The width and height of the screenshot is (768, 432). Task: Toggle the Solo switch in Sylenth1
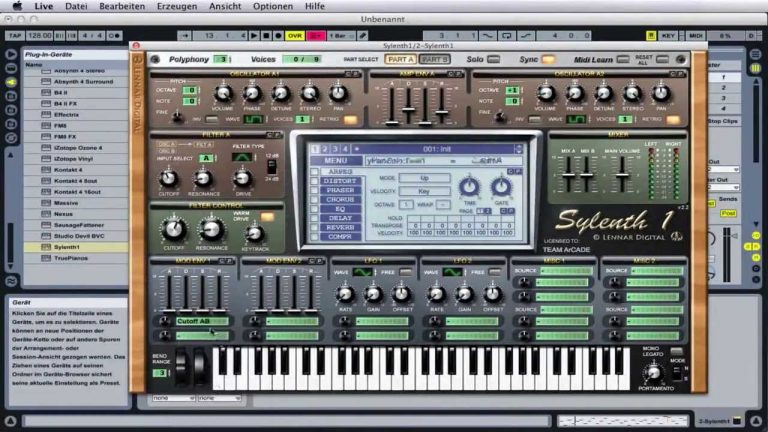tap(494, 59)
